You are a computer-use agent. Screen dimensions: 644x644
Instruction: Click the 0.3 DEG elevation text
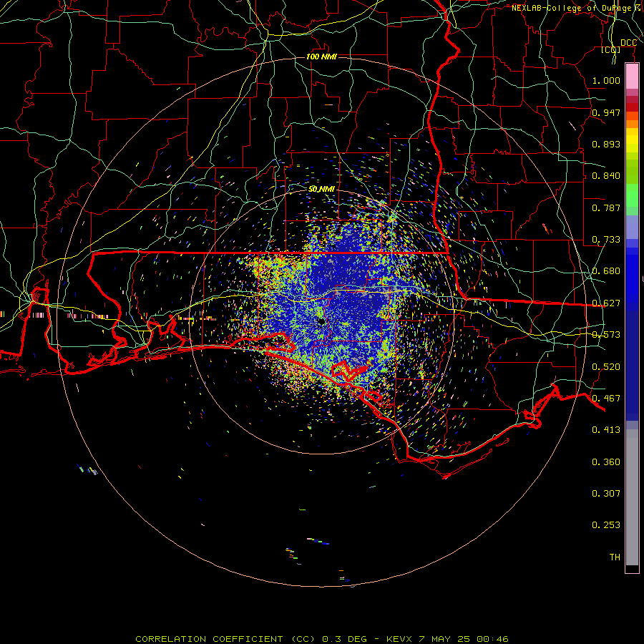click(x=344, y=639)
